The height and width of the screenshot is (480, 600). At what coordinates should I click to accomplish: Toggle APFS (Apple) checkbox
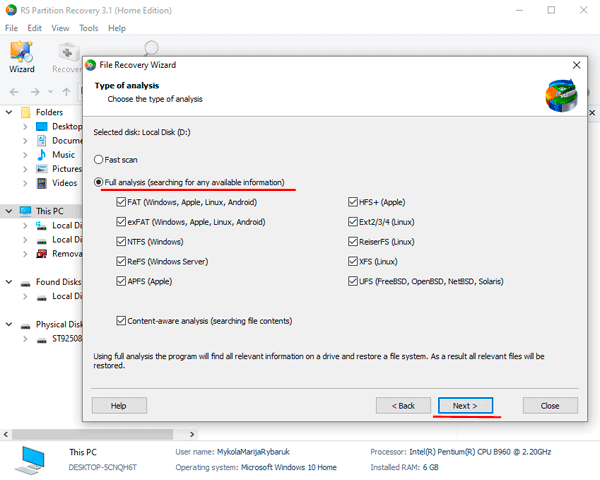[x=121, y=281]
